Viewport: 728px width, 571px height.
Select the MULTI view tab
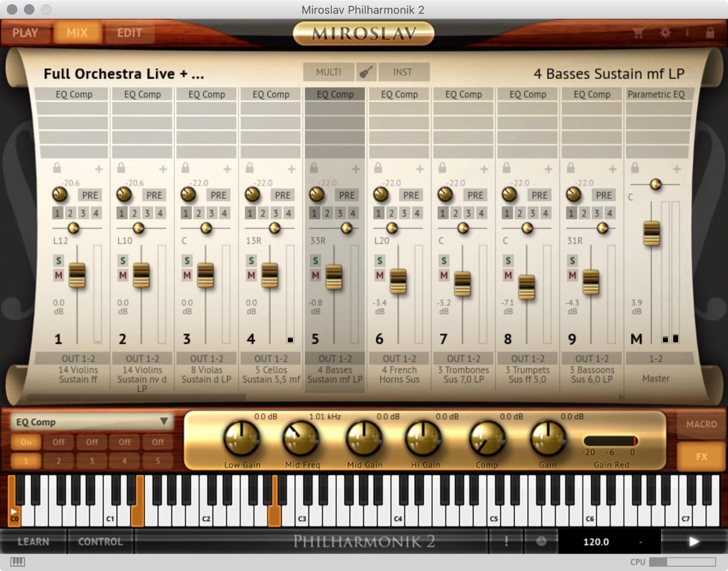click(x=328, y=72)
